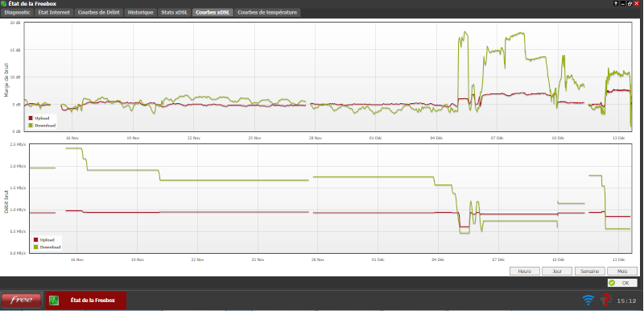Click the 15:12 clock
The height and width of the screenshot is (311, 644).
626,301
